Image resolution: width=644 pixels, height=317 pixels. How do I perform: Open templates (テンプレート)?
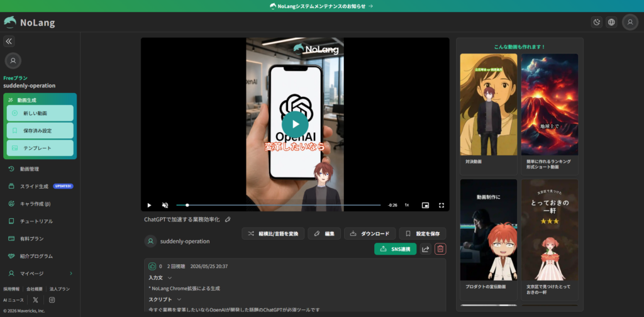40,148
